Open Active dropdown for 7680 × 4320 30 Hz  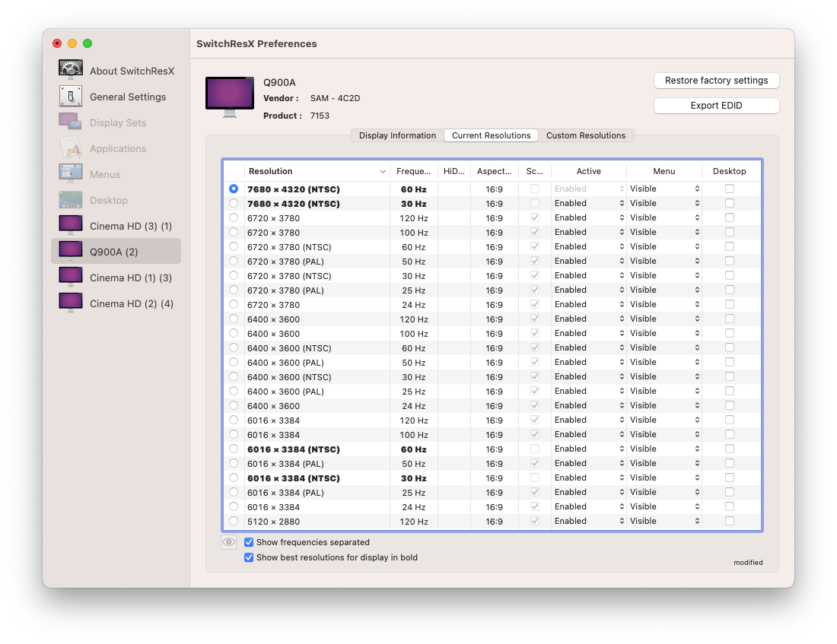point(589,203)
